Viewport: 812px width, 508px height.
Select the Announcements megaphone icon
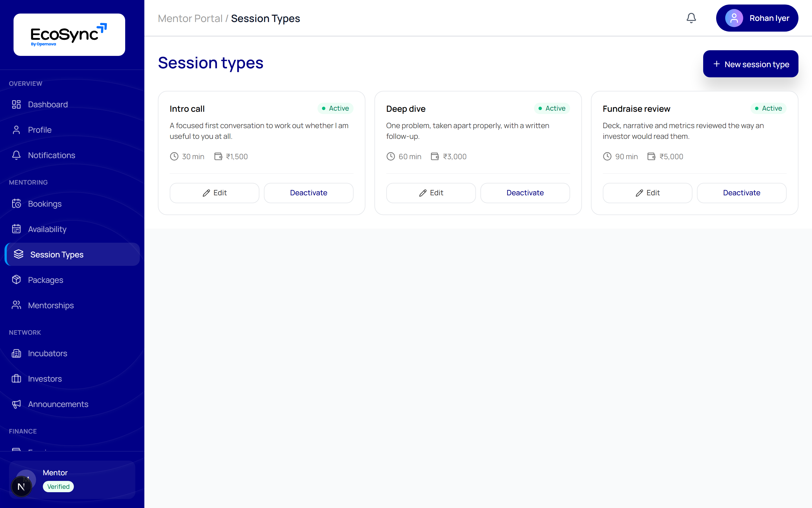pos(16,404)
